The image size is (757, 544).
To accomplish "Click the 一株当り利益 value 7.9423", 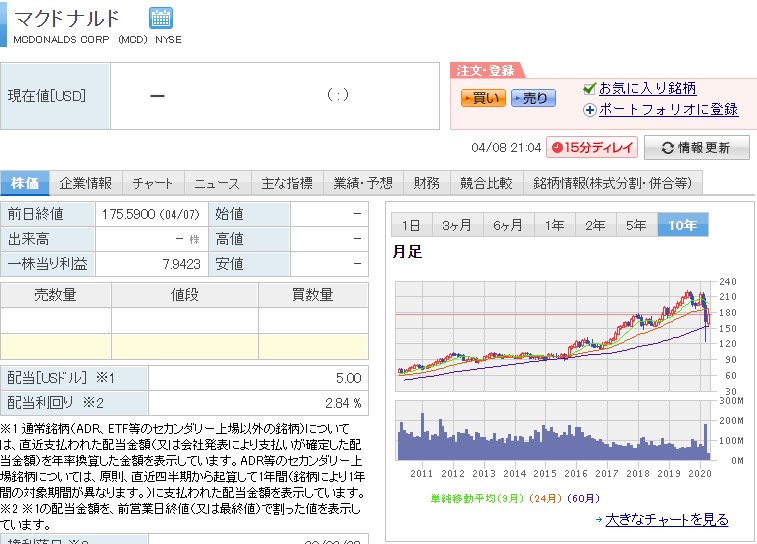I will click(181, 264).
